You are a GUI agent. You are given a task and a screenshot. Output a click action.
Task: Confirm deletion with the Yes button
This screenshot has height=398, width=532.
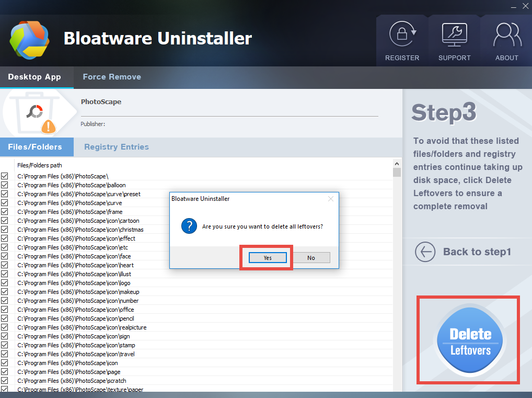coord(268,258)
